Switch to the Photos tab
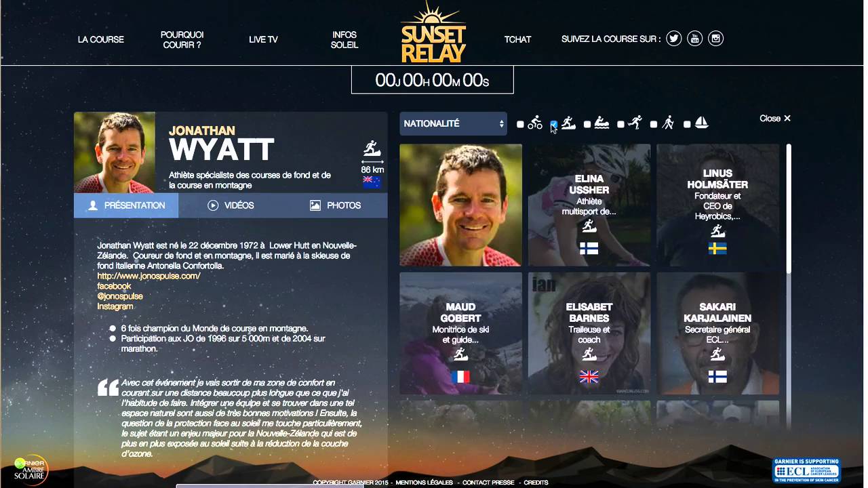This screenshot has height=488, width=868. pyautogui.click(x=335, y=205)
